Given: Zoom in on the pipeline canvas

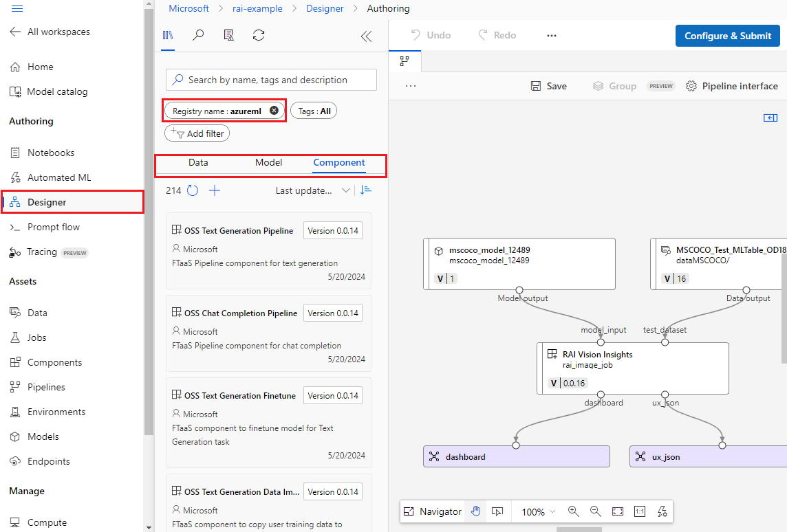Looking at the screenshot, I should pos(573,511).
